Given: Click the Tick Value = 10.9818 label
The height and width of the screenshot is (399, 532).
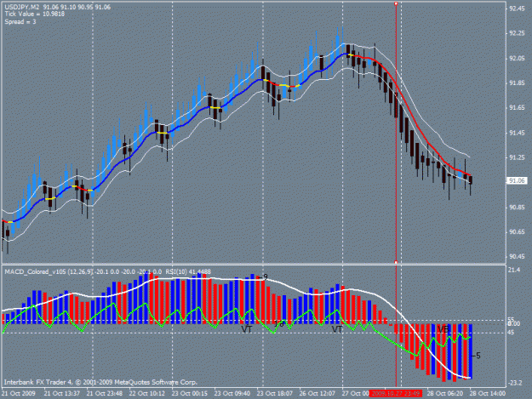Looking at the screenshot, I should [x=35, y=14].
